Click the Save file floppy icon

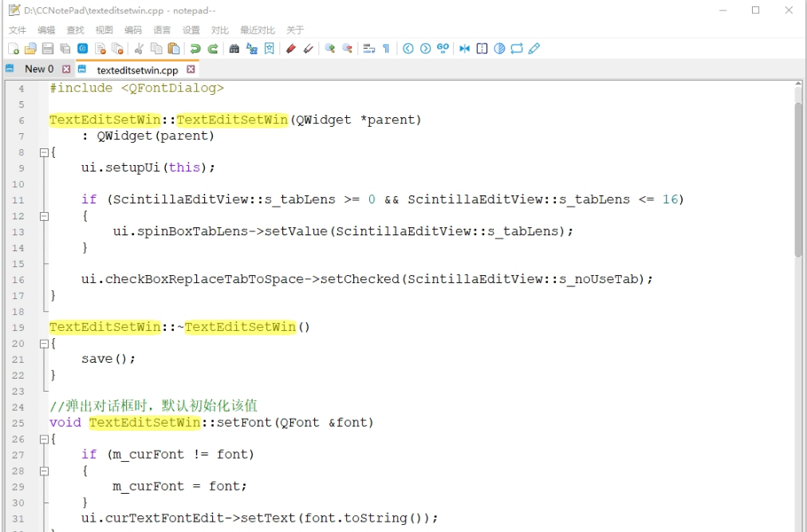[x=48, y=49]
